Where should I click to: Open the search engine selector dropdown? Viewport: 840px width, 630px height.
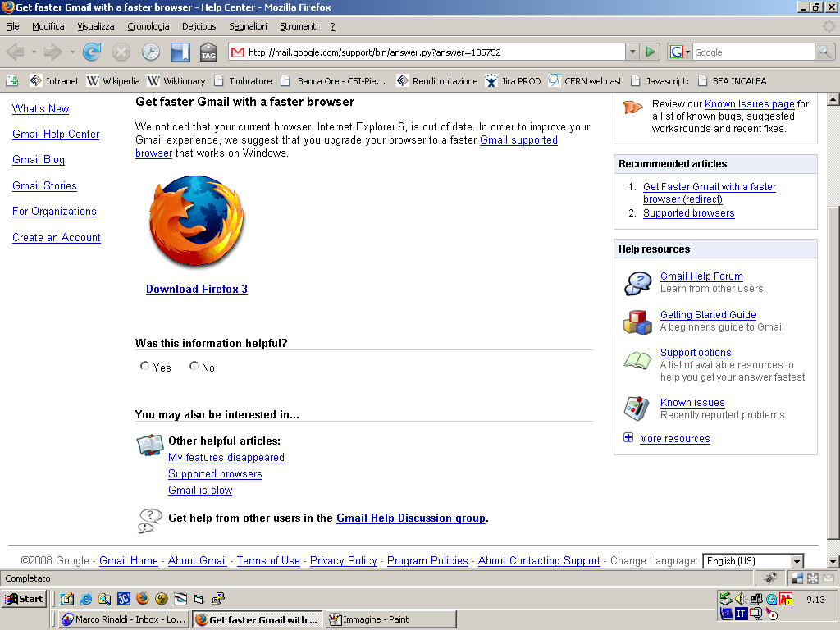679,52
